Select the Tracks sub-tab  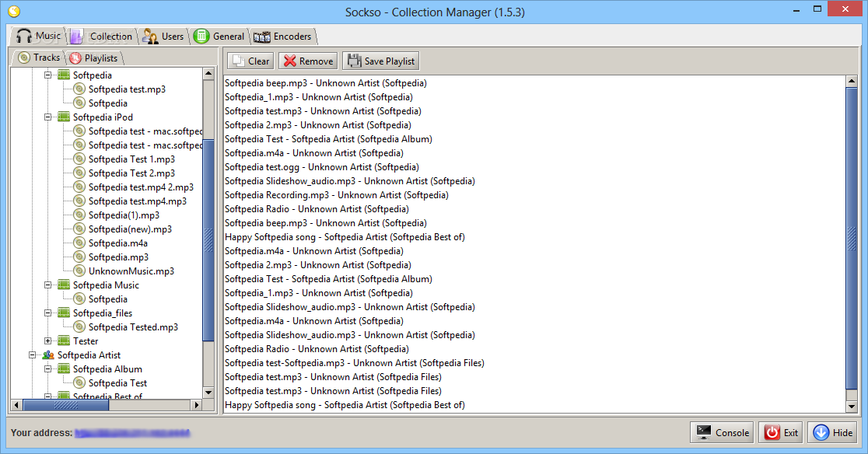pyautogui.click(x=39, y=58)
